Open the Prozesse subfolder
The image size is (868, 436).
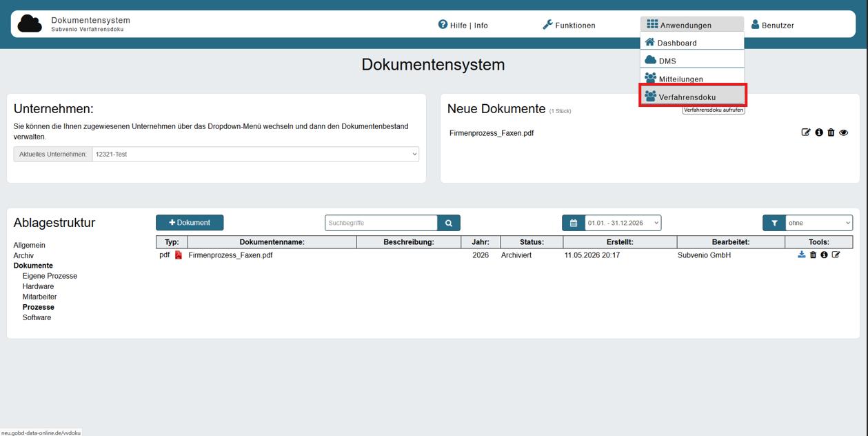[x=39, y=307]
